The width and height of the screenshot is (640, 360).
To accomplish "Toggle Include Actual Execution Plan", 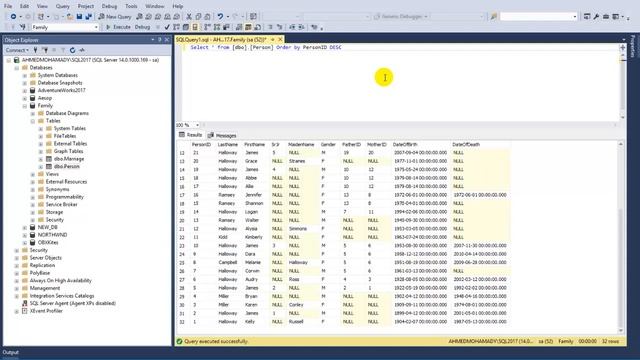I will pos(207,27).
